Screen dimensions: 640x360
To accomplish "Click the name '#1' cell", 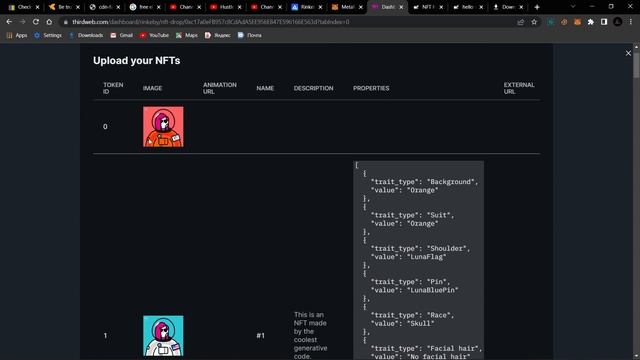I will pyautogui.click(x=260, y=336).
